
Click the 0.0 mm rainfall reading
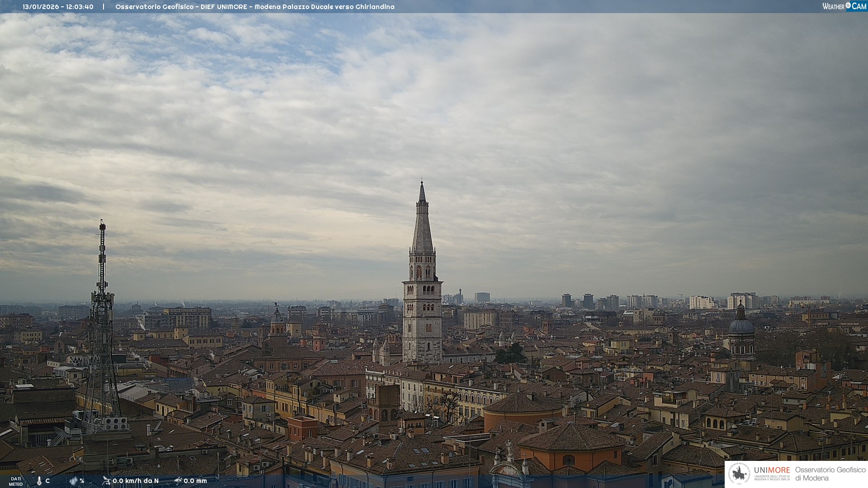(195, 481)
